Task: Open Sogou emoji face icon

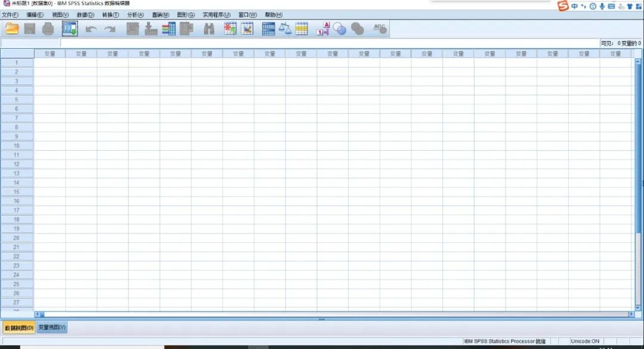Action: point(593,6)
